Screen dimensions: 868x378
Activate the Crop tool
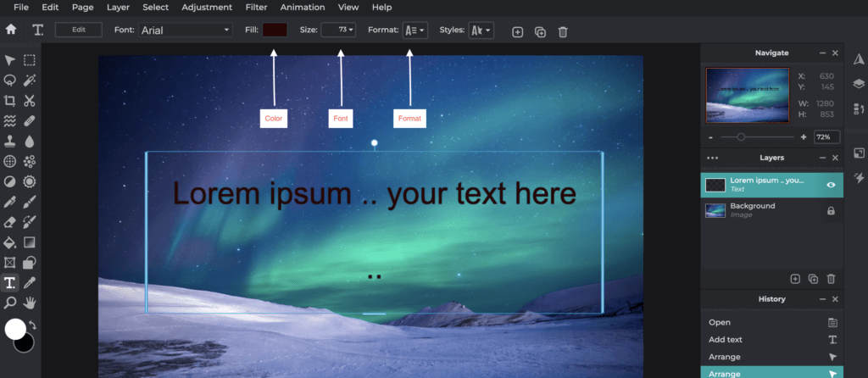(9, 101)
